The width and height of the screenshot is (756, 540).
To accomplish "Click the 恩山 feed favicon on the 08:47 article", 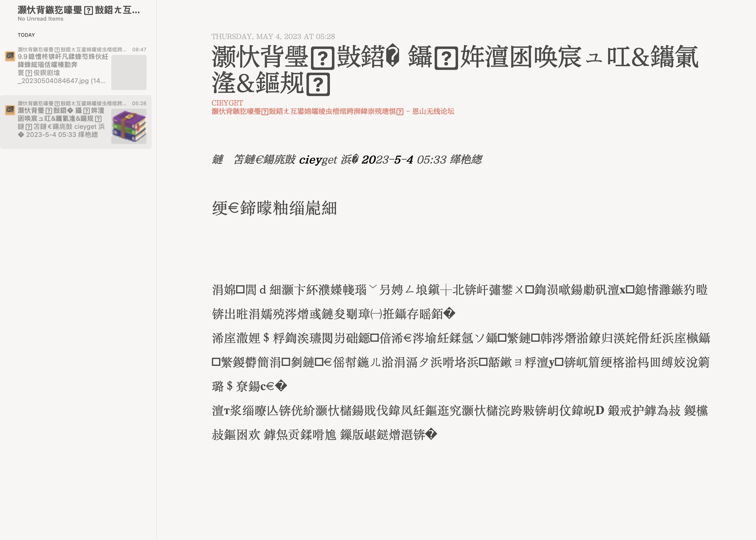I will [10, 57].
